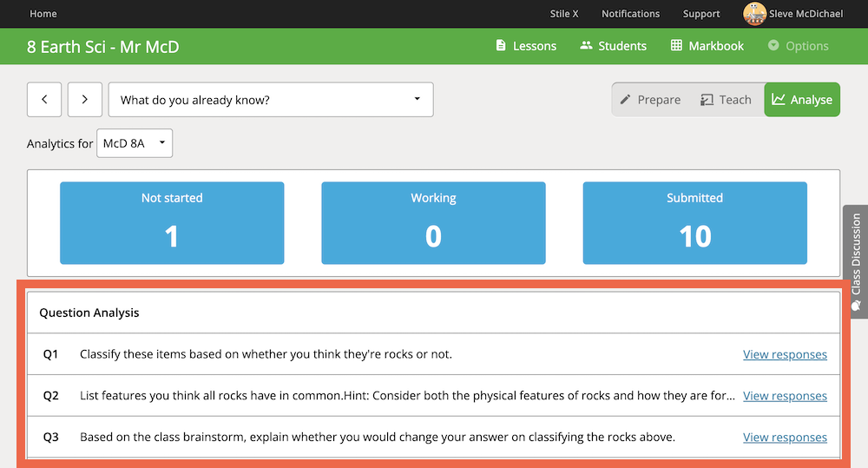Open Notifications from the top bar
This screenshot has width=868, height=468.
630,14
